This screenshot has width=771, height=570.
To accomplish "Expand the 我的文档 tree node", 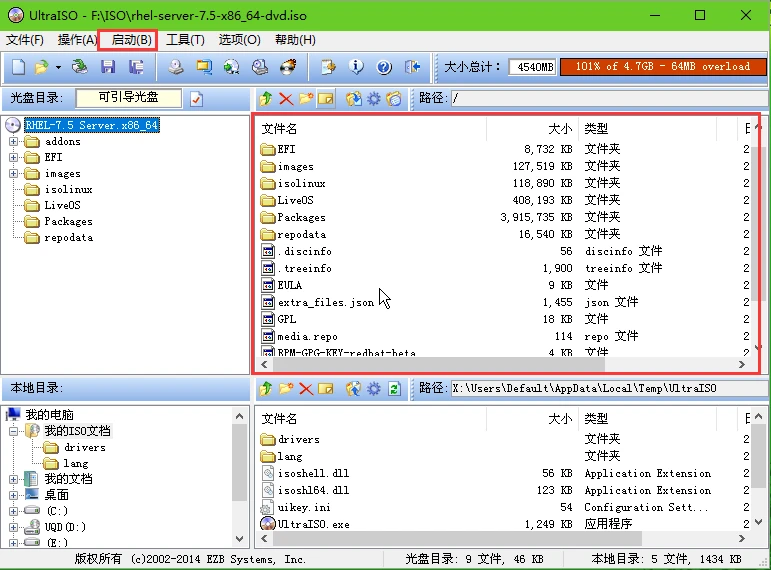I will pyautogui.click(x=13, y=479).
